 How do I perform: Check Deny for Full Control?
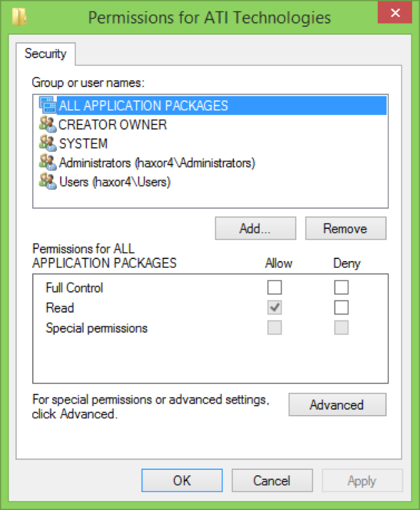coord(341,287)
